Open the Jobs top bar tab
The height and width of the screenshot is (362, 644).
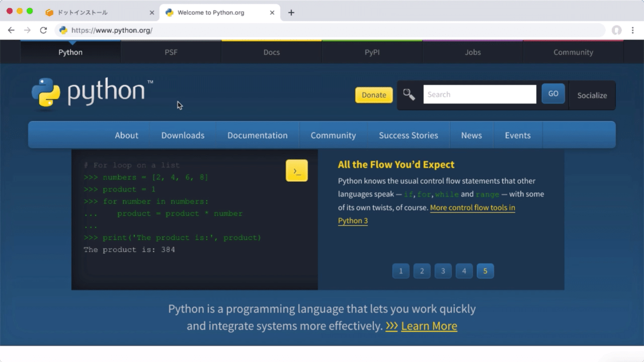click(473, 52)
